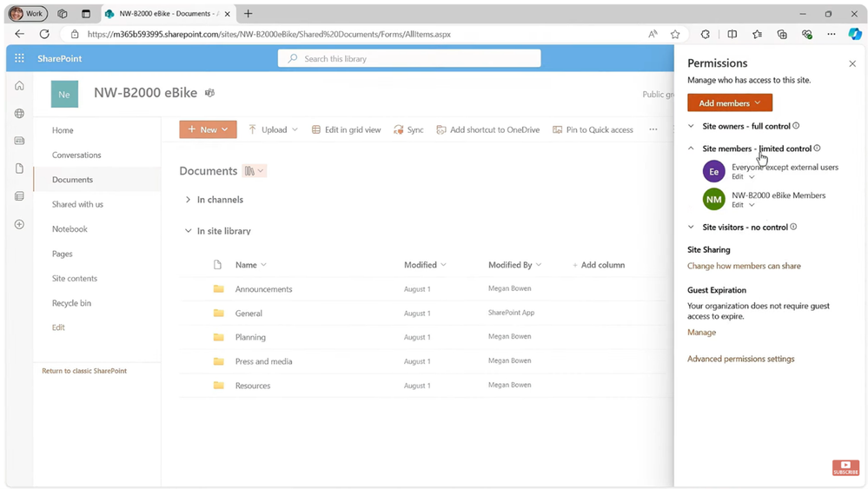This screenshot has width=868, height=489.
Task: Open the SharePoint app launcher waffle icon
Action: click(19, 58)
